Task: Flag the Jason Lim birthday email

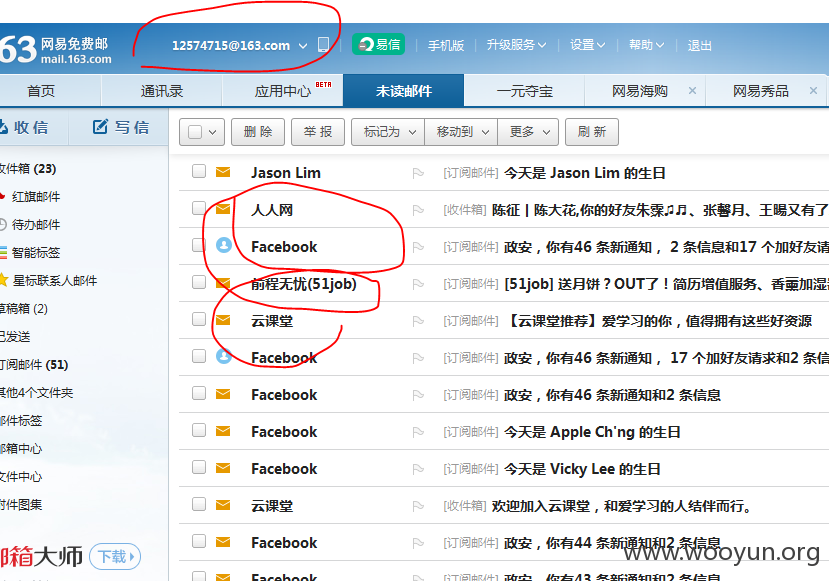Action: [x=418, y=173]
